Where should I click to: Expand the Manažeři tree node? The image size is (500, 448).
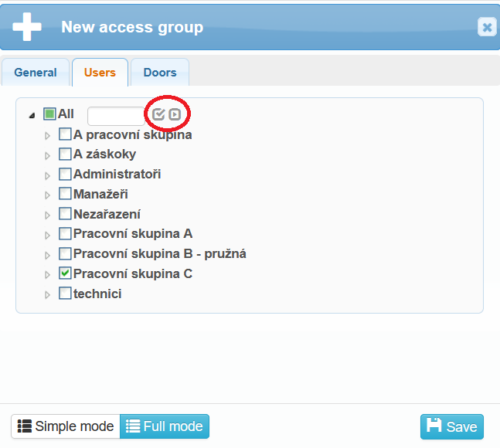[x=47, y=195]
